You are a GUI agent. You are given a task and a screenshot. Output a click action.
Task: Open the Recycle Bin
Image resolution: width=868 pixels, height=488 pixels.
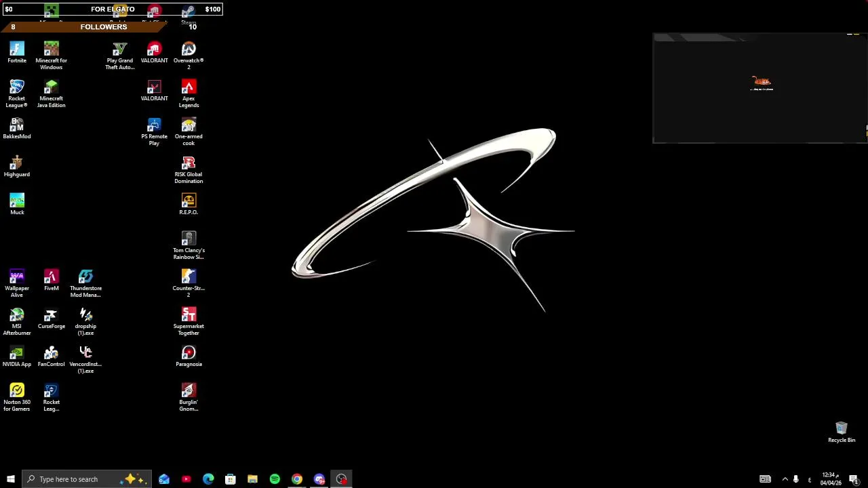point(842,432)
